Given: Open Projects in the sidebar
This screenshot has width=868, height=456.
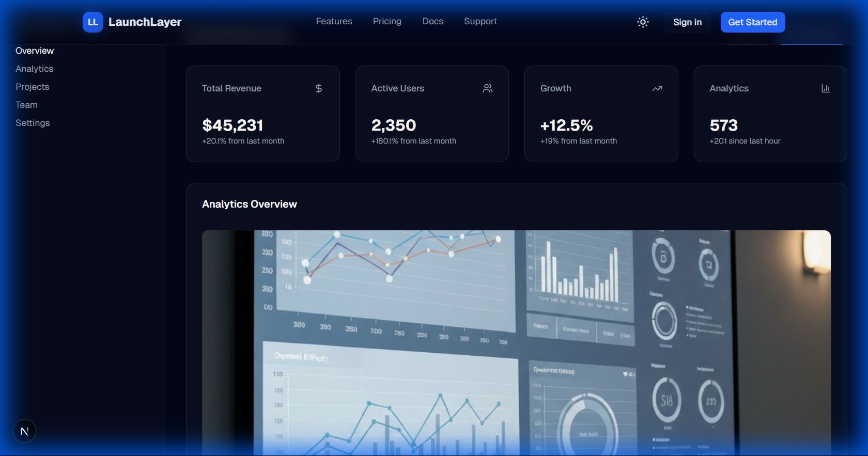Looking at the screenshot, I should (33, 87).
